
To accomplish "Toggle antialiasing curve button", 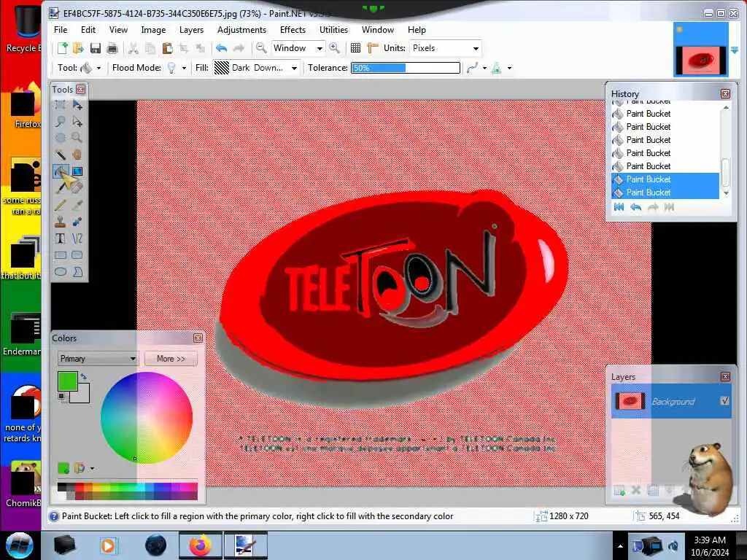I will coord(472,68).
